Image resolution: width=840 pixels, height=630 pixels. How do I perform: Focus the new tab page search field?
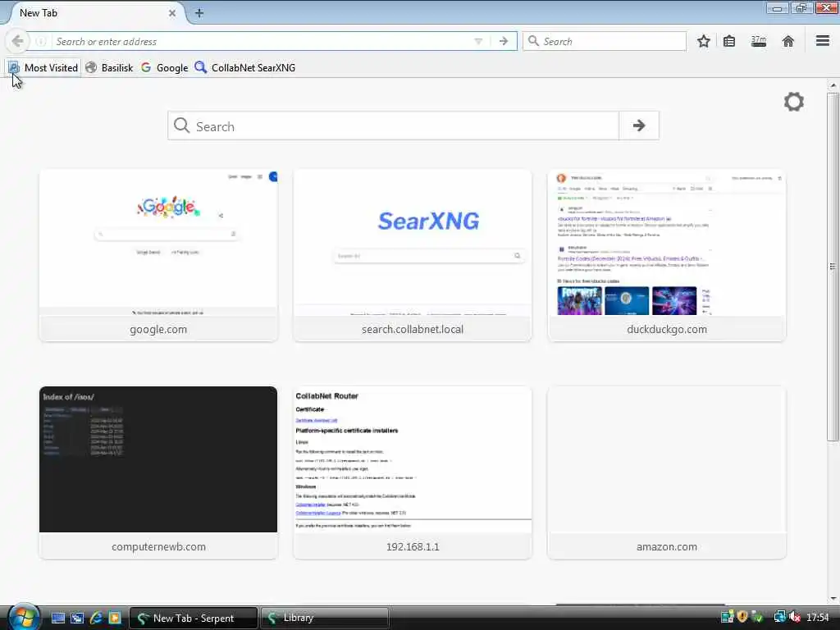[394, 126]
